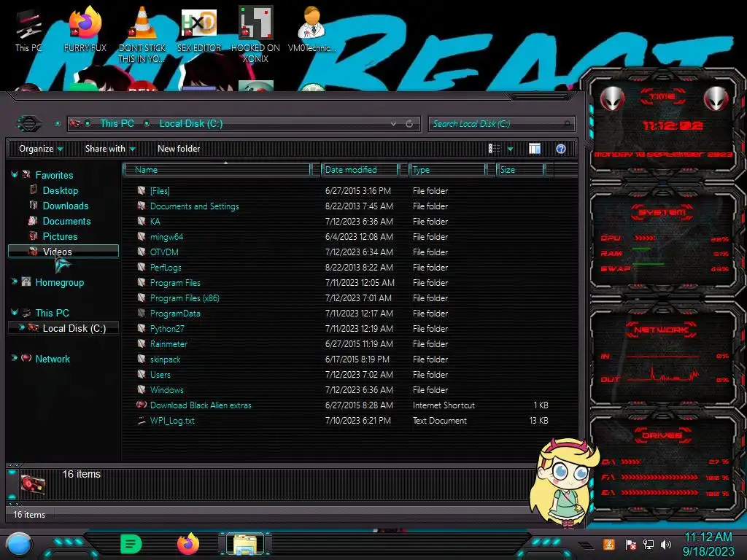Viewport: 747px width, 560px height.
Task: Select the Program Files (x86) folder
Action: point(185,298)
